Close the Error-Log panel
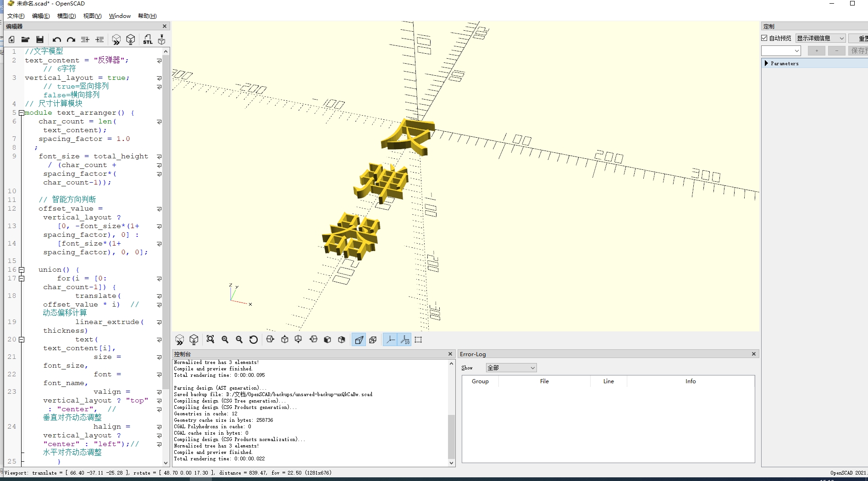This screenshot has height=481, width=868. click(x=754, y=354)
